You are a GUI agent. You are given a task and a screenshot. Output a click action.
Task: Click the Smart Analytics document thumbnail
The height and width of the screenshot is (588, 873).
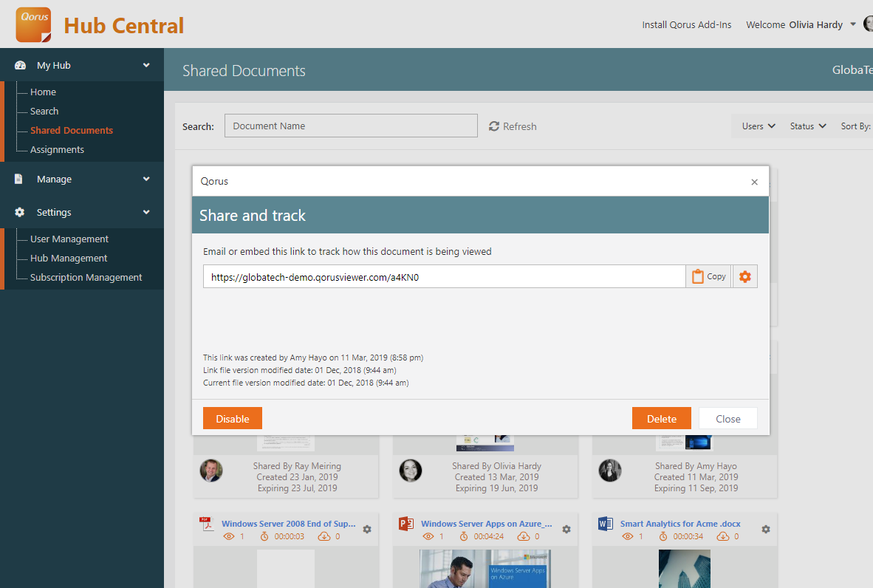click(x=684, y=569)
